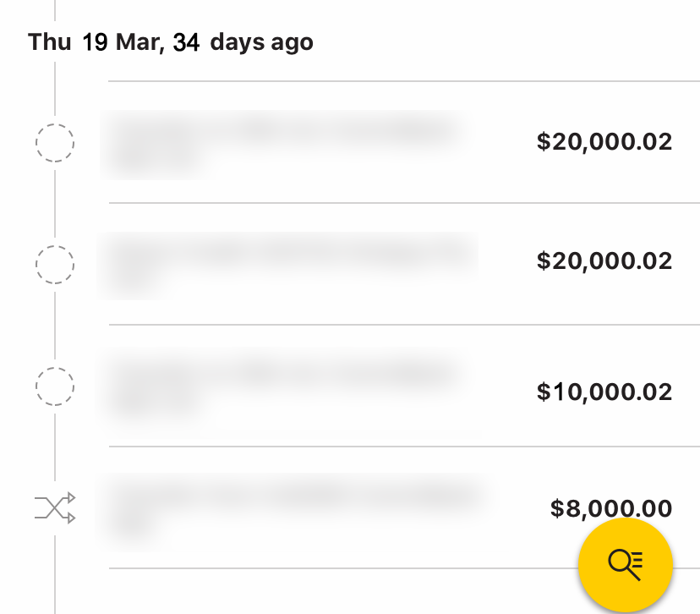Open the second $20,000.02 amount

[604, 260]
